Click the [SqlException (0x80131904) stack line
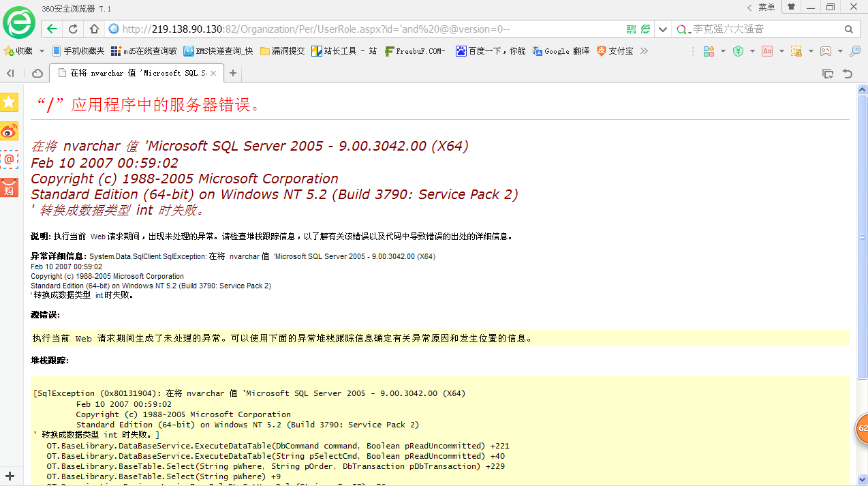This screenshot has height=486, width=868. (249, 393)
